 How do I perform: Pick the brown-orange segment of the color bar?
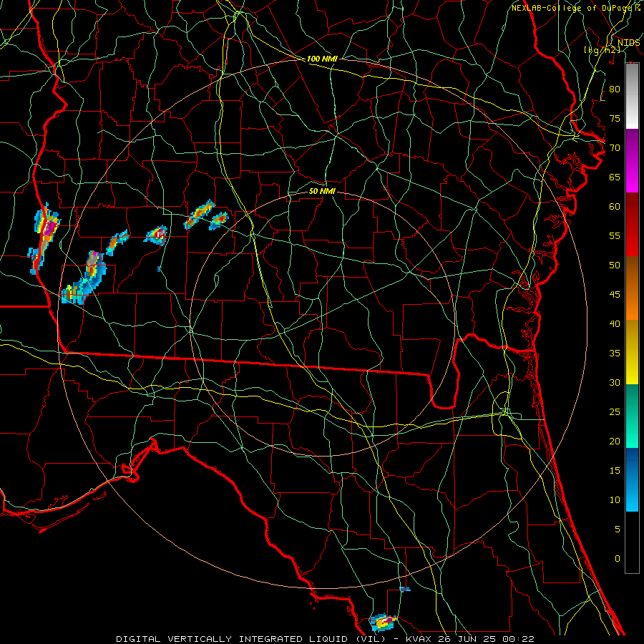pos(632,288)
